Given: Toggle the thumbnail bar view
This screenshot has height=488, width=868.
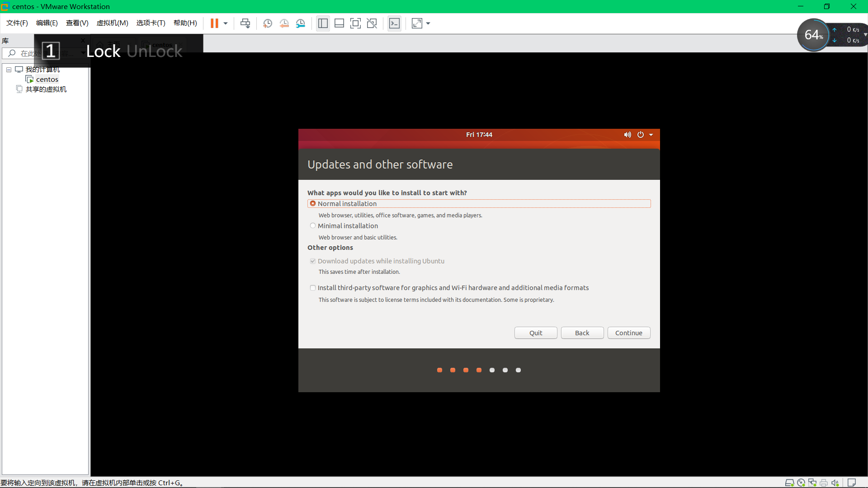Looking at the screenshot, I should tap(339, 23).
